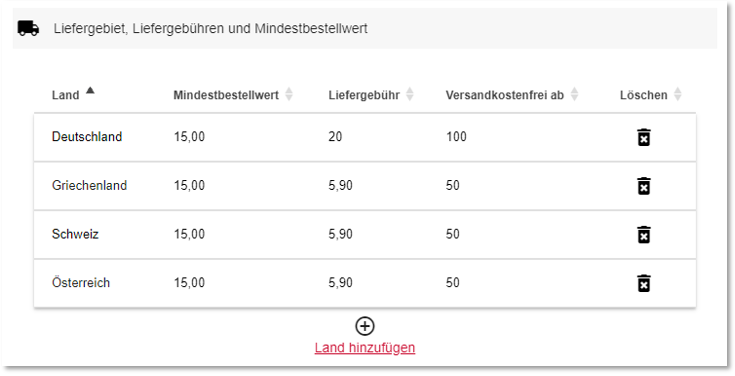
Task: Click the circled plus add icon
Action: 365,326
